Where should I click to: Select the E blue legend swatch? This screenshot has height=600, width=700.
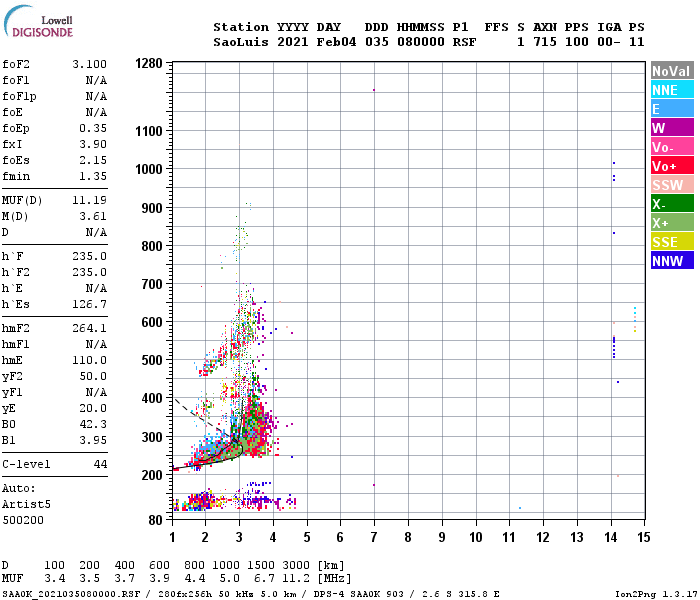pyautogui.click(x=672, y=109)
